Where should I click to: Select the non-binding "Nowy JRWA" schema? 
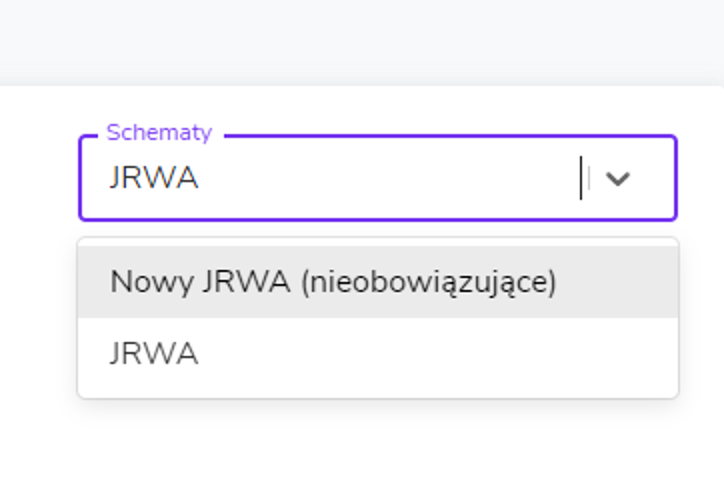[333, 282]
